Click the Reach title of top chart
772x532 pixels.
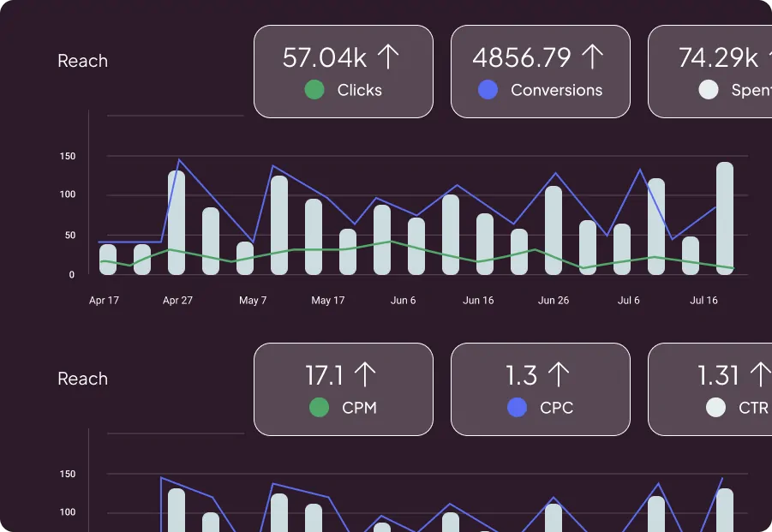pyautogui.click(x=82, y=61)
